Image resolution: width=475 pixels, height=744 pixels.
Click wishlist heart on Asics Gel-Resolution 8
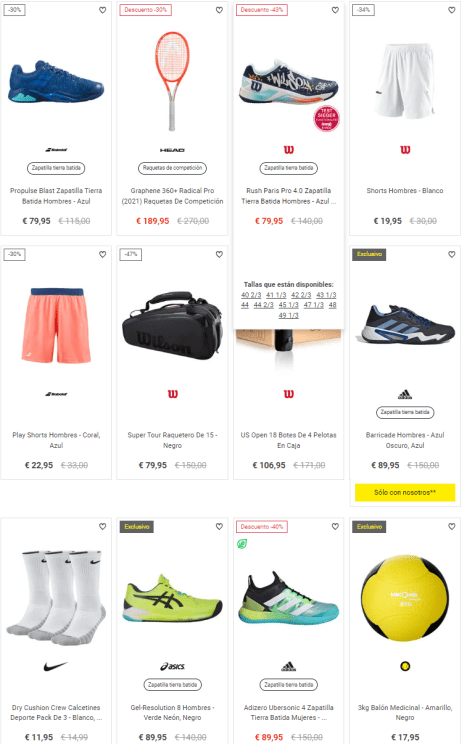tap(219, 526)
